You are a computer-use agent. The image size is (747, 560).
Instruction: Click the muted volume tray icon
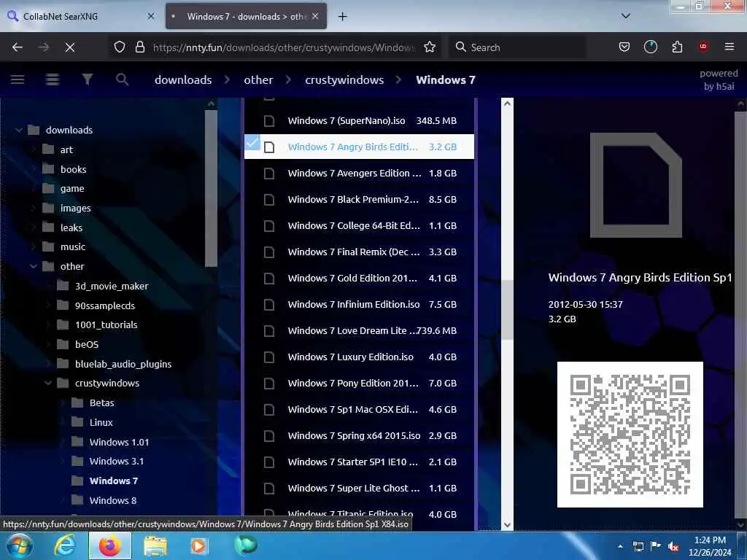point(673,546)
